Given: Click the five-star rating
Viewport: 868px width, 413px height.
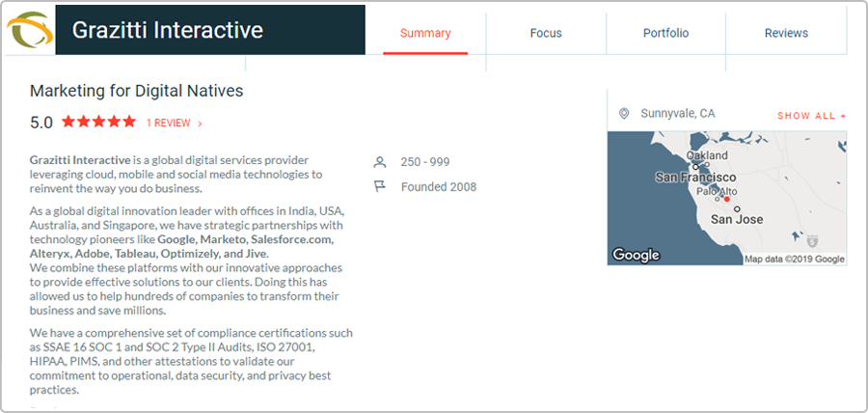Looking at the screenshot, I should [x=98, y=122].
